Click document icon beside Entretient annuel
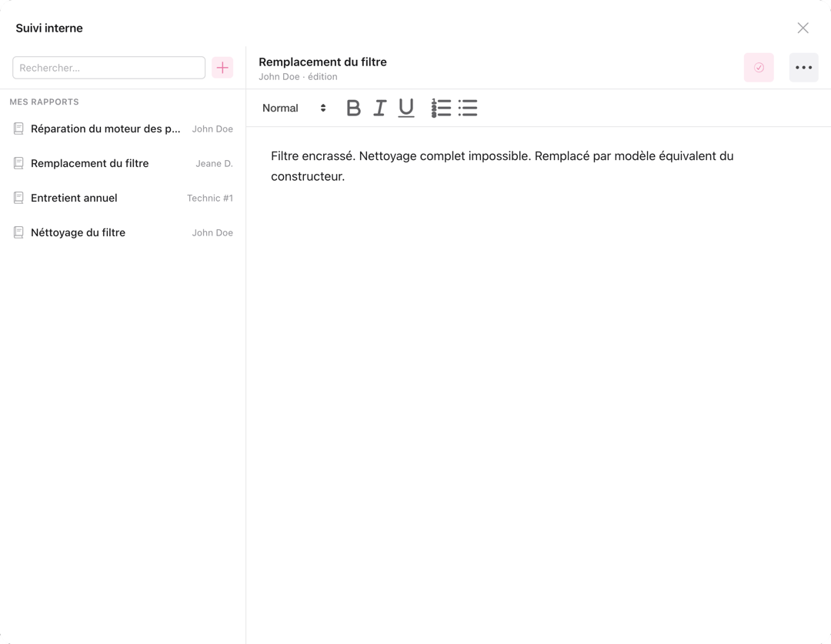This screenshot has height=644, width=831. (x=18, y=198)
